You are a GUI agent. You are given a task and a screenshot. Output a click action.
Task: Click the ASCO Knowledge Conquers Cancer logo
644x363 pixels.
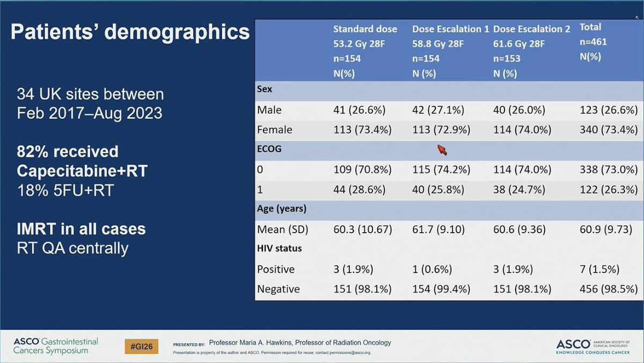pyautogui.click(x=593, y=347)
